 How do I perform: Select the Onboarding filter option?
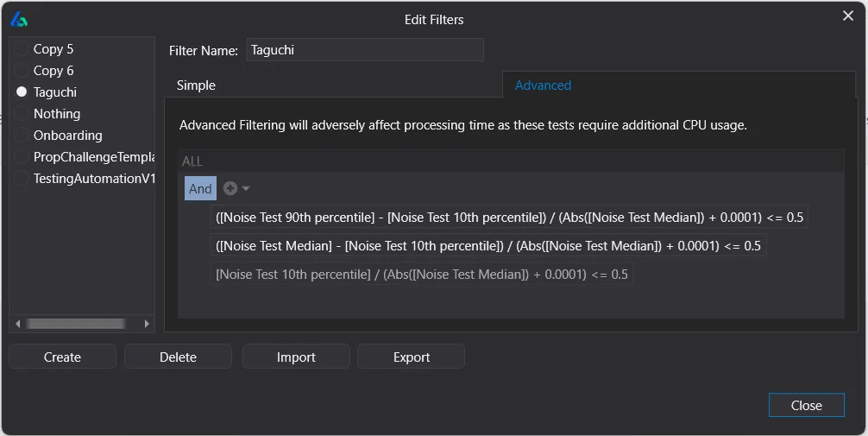[x=67, y=136]
